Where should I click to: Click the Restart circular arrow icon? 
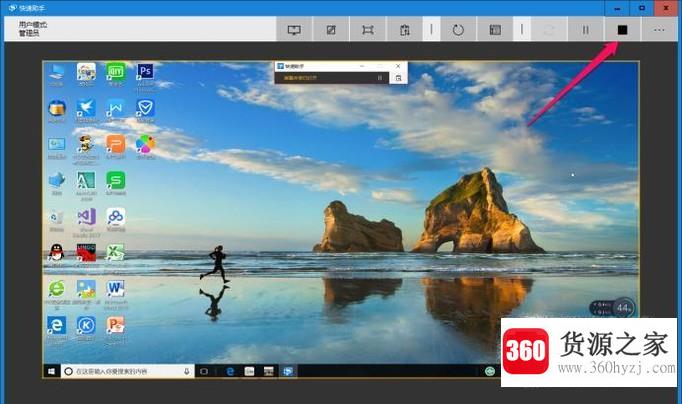[x=458, y=30]
